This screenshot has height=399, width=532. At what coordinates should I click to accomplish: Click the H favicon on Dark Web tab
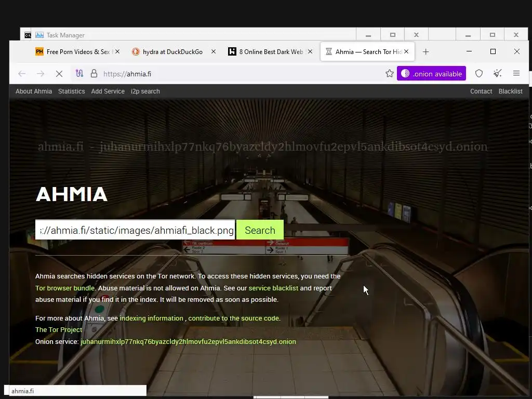(x=232, y=51)
